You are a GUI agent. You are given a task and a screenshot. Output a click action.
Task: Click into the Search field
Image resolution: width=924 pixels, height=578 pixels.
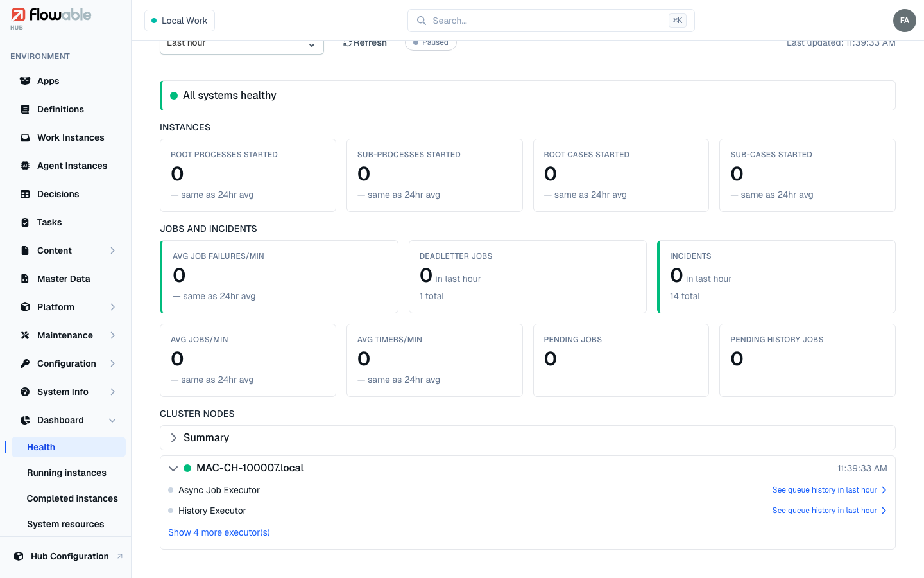click(551, 21)
